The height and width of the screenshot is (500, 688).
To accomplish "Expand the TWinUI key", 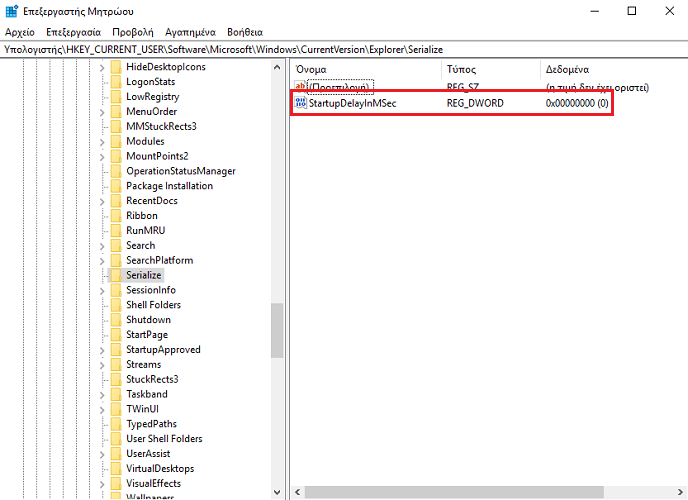I will point(102,410).
